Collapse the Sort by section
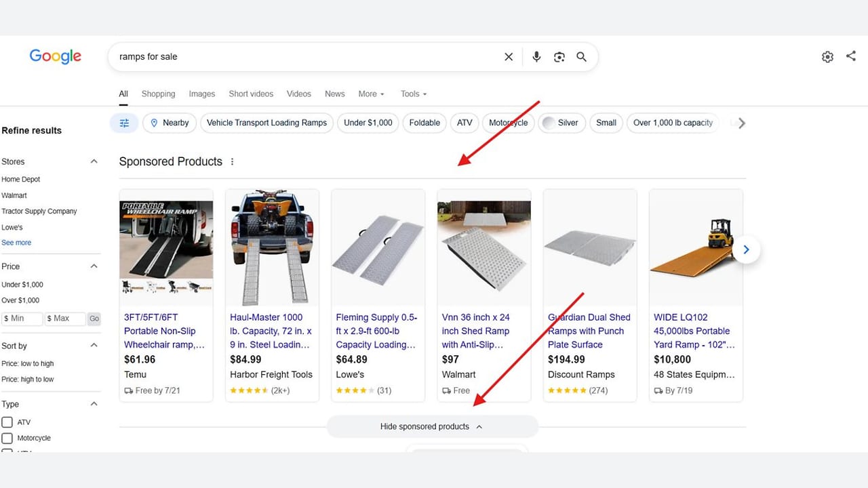Screen dimensions: 868x488 tap(94, 346)
